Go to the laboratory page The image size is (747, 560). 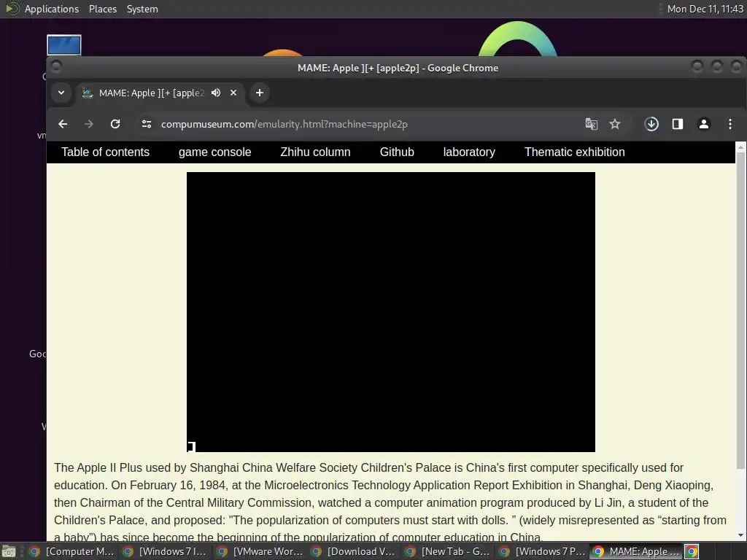tap(469, 152)
